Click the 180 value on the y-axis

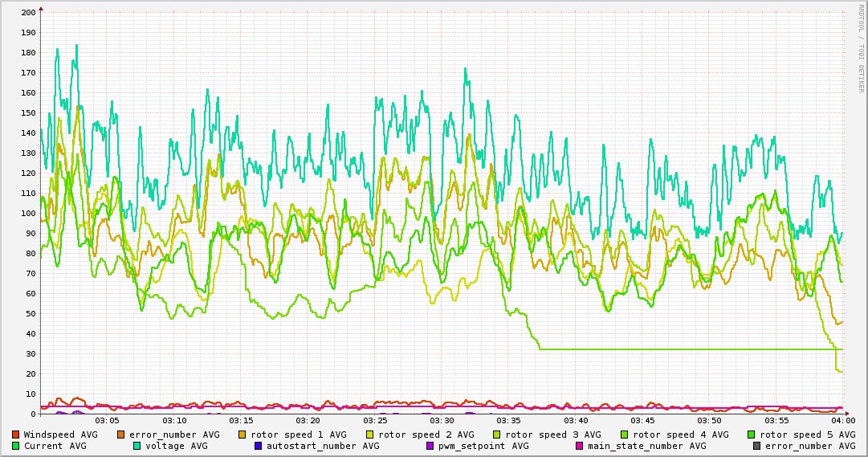28,53
